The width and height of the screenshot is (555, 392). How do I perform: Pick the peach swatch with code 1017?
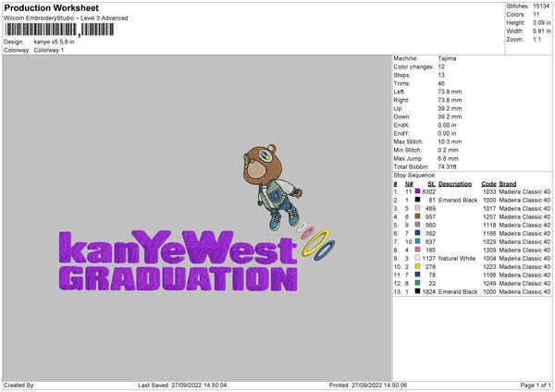417,208
